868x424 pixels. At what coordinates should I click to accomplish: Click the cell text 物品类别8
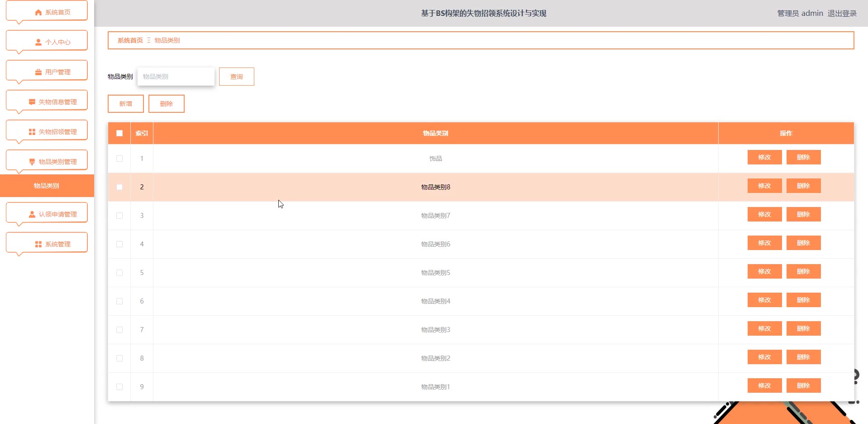(x=436, y=187)
